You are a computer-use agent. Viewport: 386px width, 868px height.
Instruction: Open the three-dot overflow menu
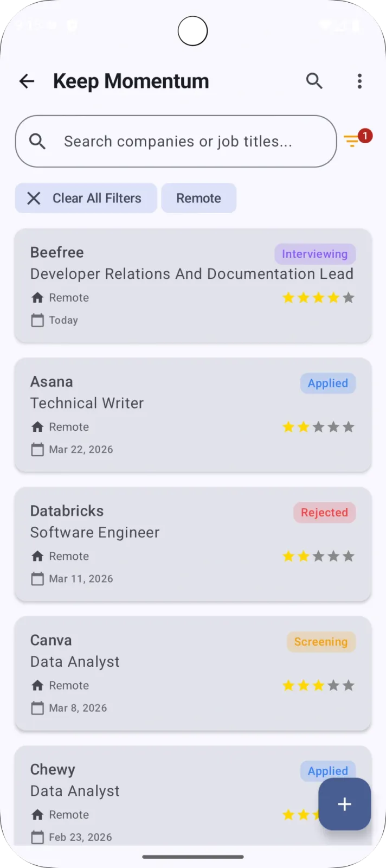359,81
